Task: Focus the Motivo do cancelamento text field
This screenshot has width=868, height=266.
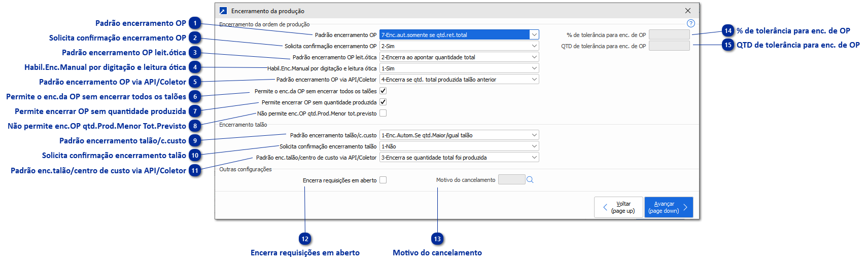Action: 511,180
